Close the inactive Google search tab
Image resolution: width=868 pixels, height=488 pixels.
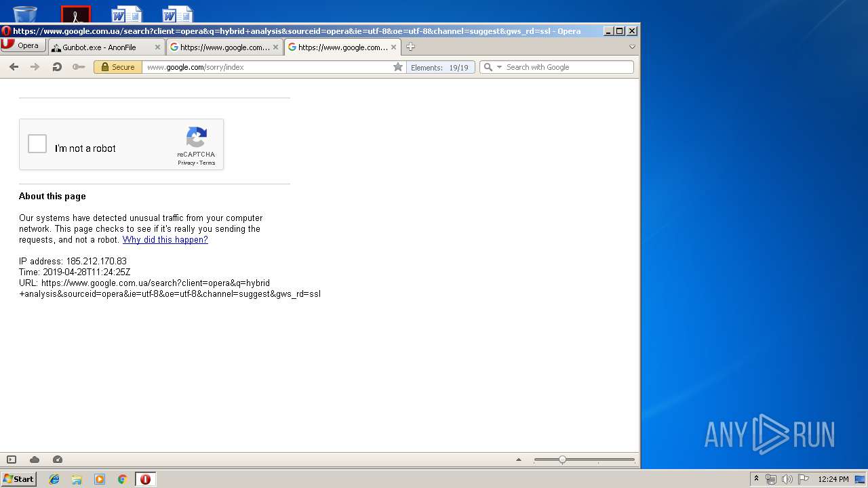[x=275, y=47]
